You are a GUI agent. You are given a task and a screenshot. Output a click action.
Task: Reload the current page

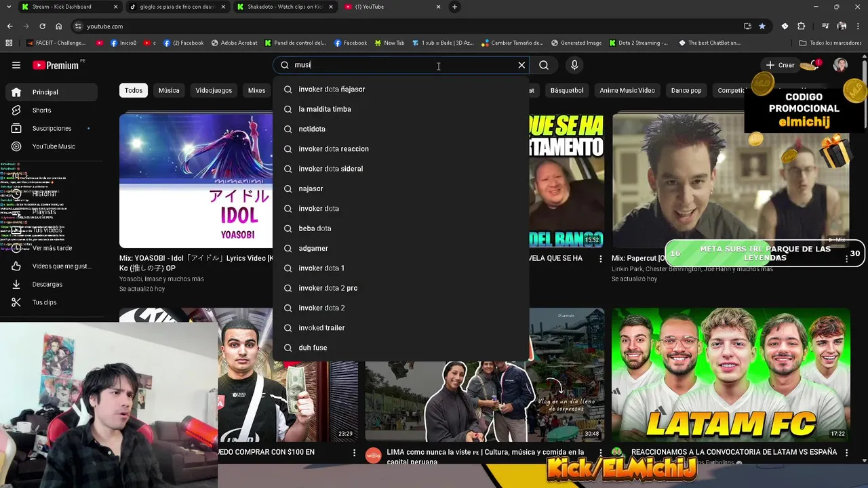[x=42, y=26]
